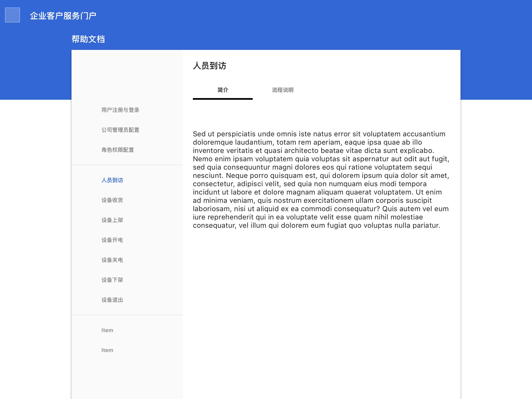Image resolution: width=532 pixels, height=399 pixels.
Task: Select 设备退出 in the sidebar
Action: (112, 300)
